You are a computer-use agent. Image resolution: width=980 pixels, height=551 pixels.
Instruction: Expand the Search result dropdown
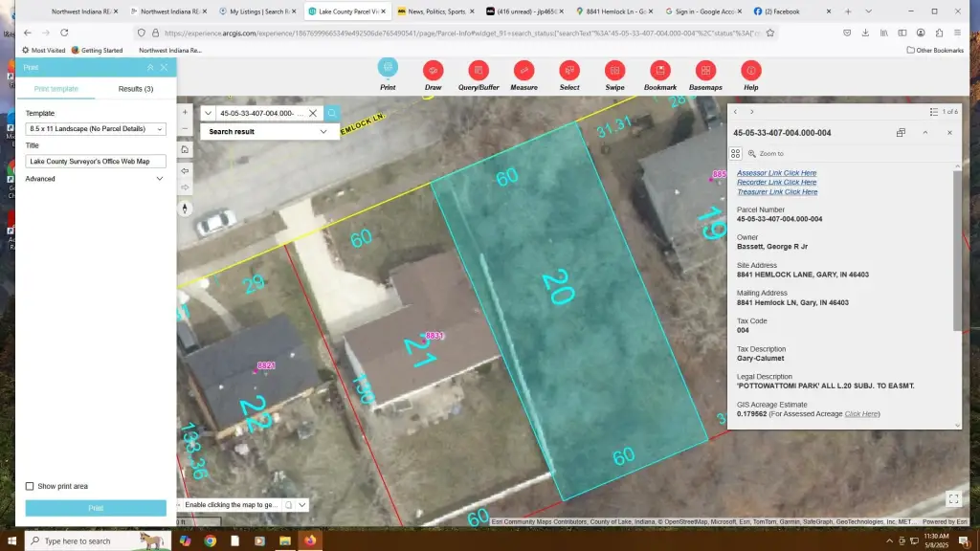click(x=270, y=132)
